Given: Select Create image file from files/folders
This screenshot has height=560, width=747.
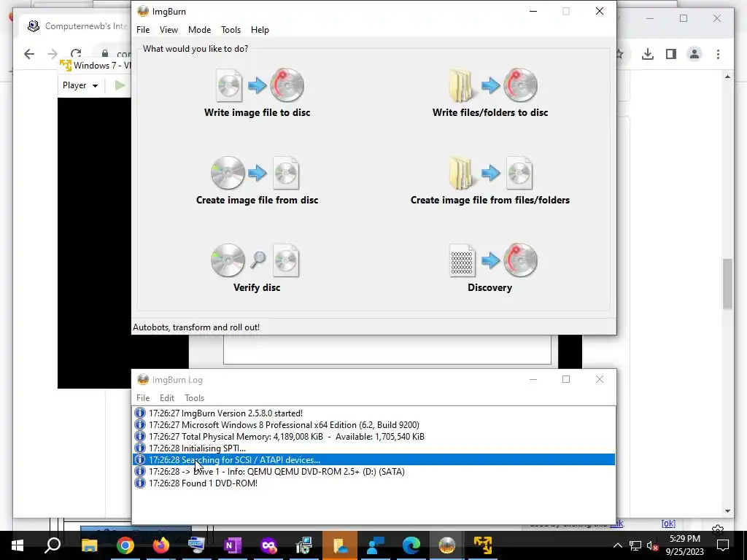Looking at the screenshot, I should [490, 181].
